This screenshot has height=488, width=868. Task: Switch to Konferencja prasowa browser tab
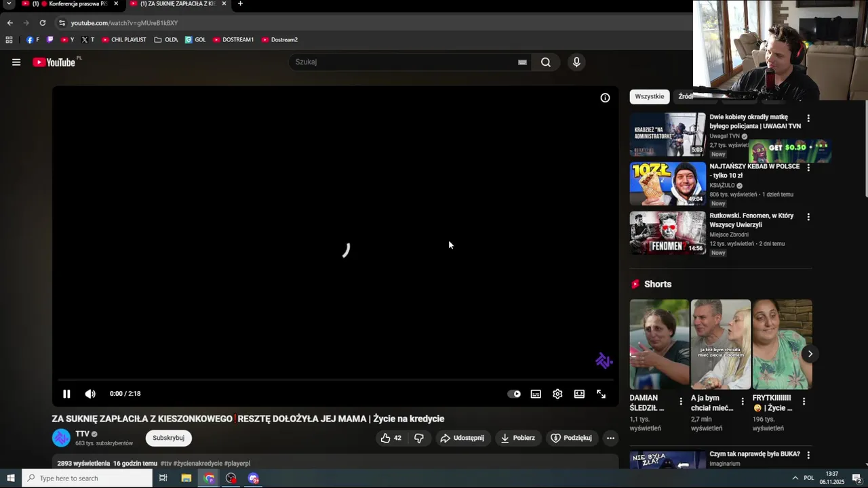click(x=71, y=4)
